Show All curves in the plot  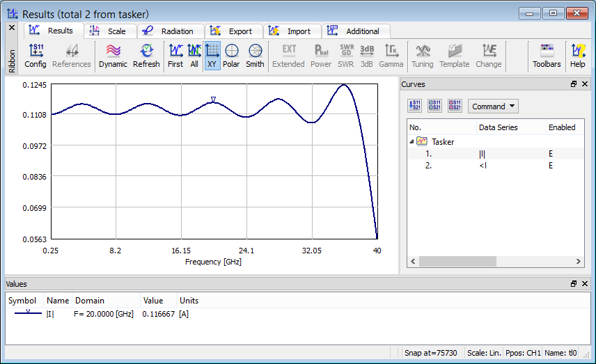click(x=194, y=56)
